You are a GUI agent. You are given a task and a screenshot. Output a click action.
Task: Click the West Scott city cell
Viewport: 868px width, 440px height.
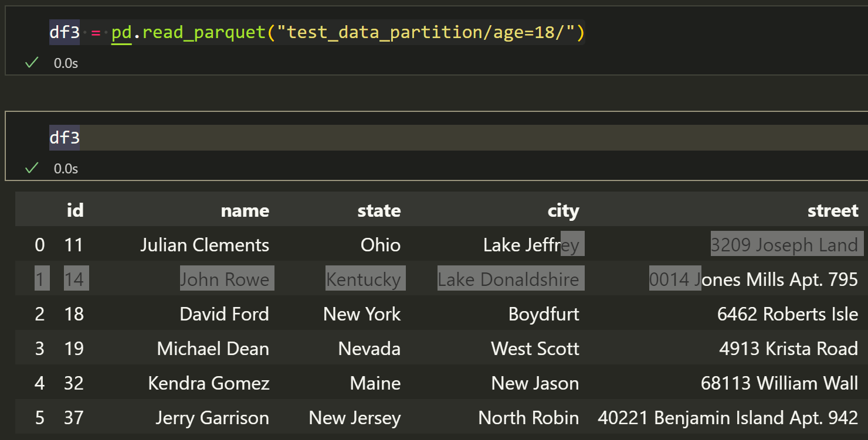[535, 348]
